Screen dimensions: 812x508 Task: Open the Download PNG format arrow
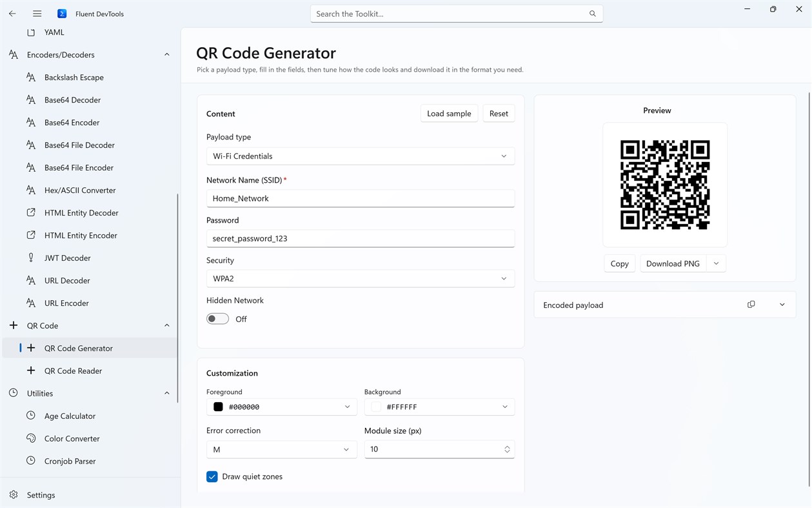[716, 263]
